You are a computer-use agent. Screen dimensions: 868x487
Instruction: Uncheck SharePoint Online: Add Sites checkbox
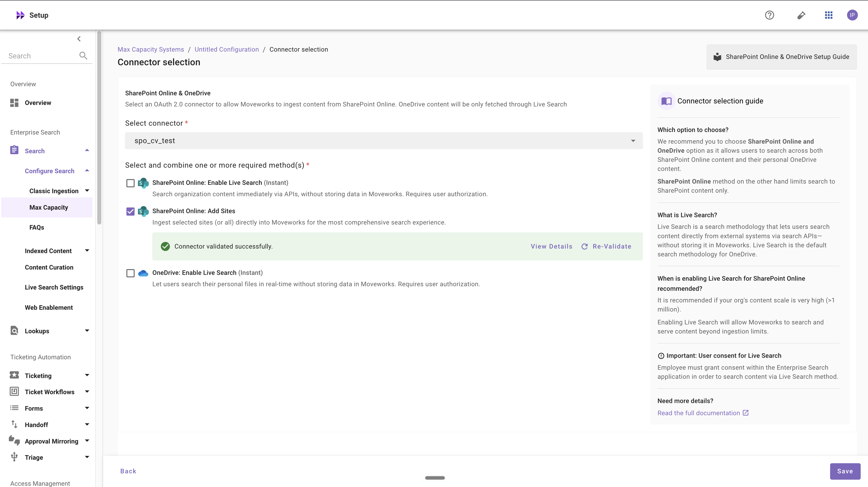click(x=130, y=211)
